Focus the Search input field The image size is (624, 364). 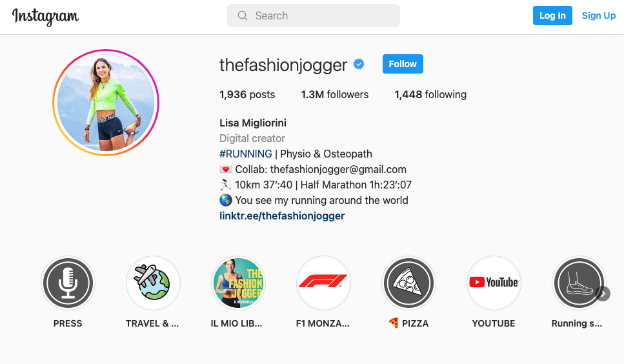[314, 15]
